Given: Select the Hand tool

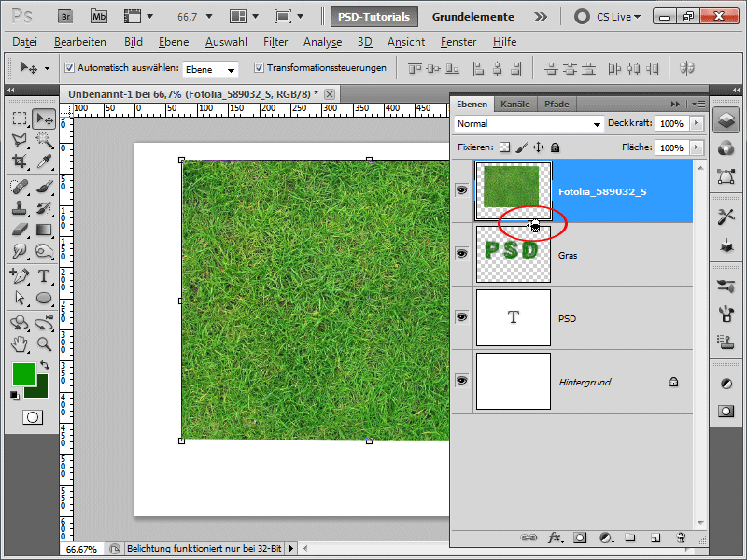Looking at the screenshot, I should coord(19,343).
